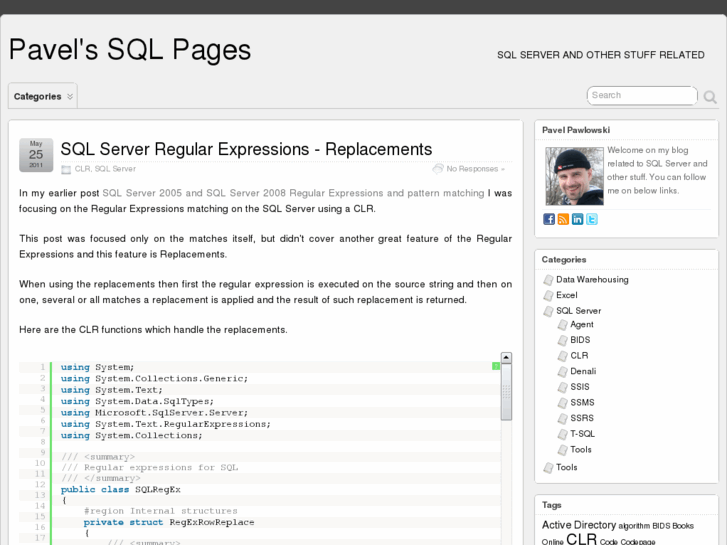The image size is (727, 545).
Task: Open the T-SQL subcategory
Action: coord(582,434)
